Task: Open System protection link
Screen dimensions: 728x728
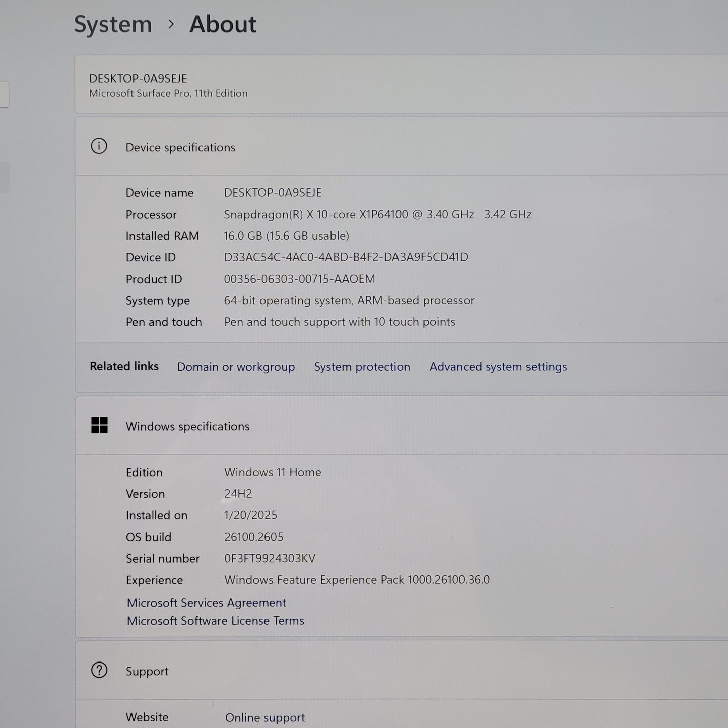Action: tap(362, 367)
